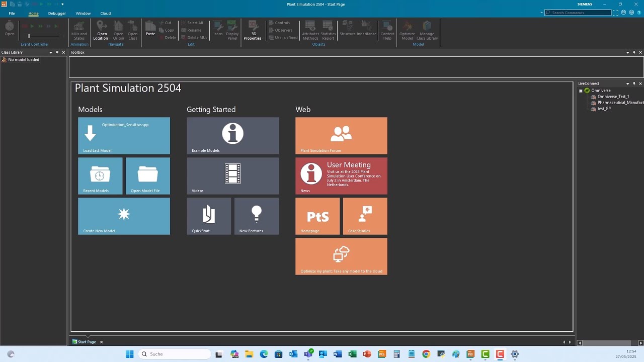Visit the Plant Simulation Forum tile

click(x=341, y=136)
